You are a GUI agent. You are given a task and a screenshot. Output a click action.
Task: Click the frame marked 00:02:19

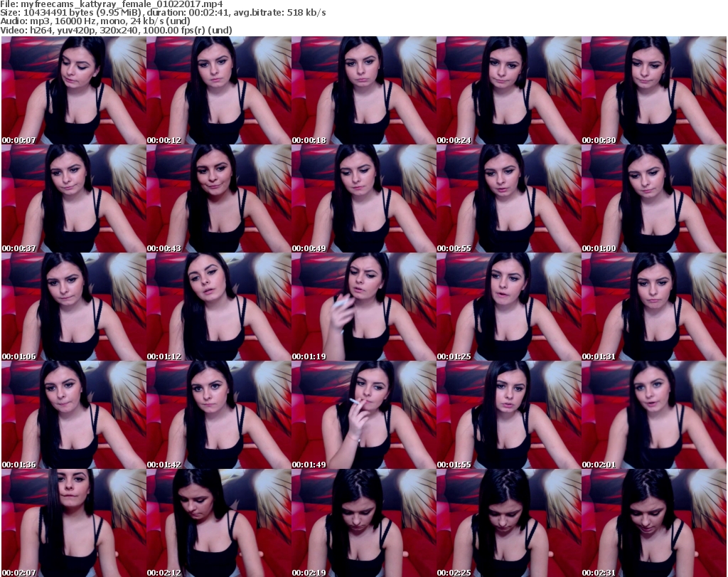[x=363, y=523]
